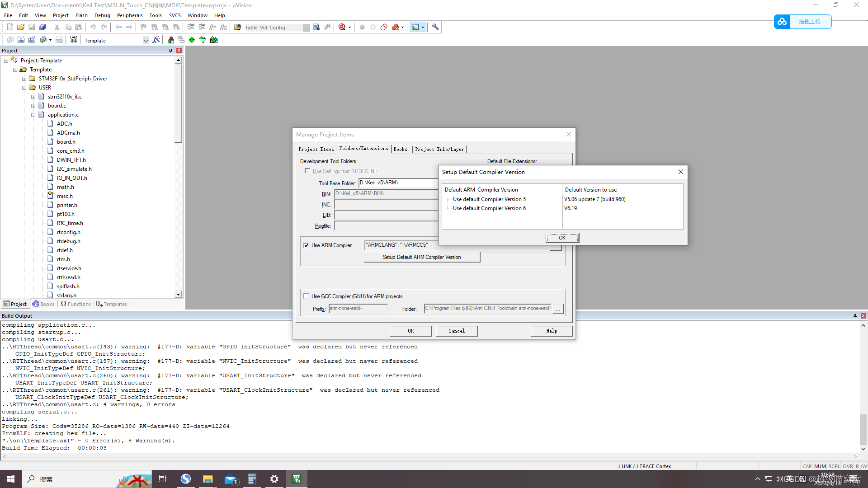Click V6.19 version cell
The height and width of the screenshot is (488, 868).
623,208
